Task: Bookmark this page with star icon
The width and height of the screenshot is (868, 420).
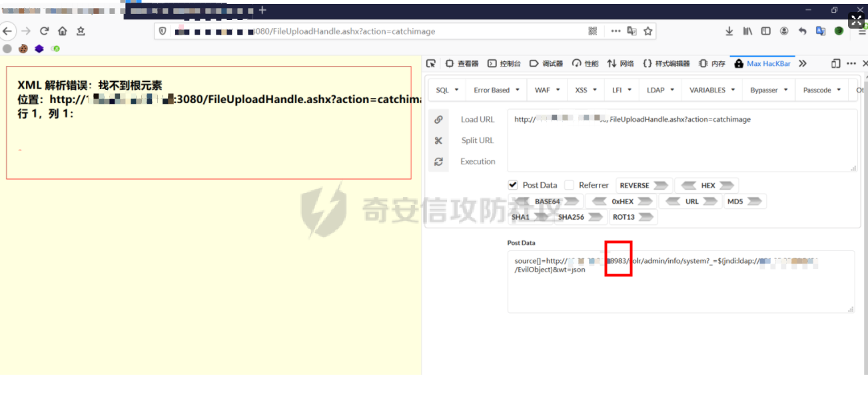Action: [648, 31]
